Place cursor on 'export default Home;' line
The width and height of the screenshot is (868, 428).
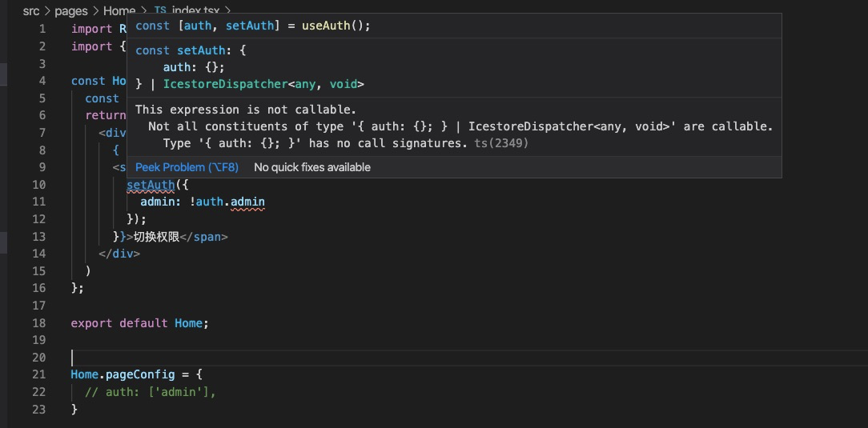point(139,323)
